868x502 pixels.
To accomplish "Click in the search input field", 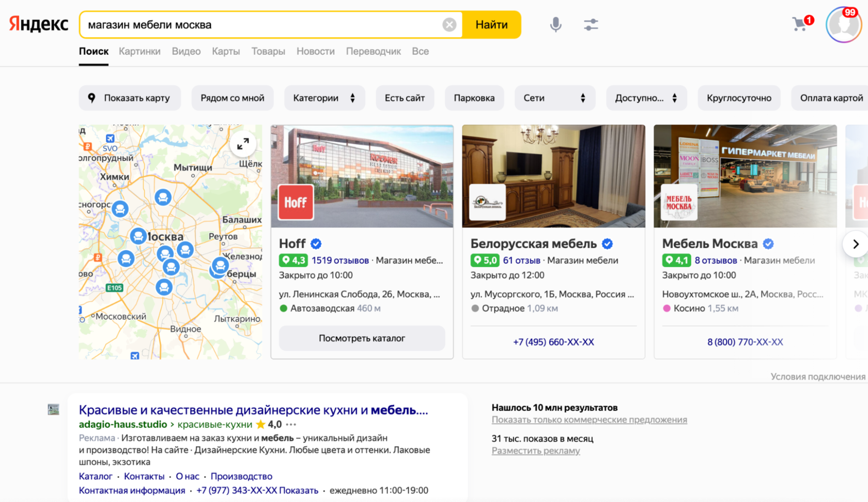I will click(263, 25).
